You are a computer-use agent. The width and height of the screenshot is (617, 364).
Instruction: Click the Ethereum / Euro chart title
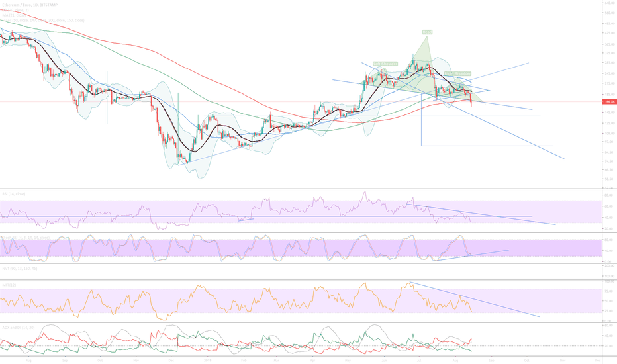point(30,5)
